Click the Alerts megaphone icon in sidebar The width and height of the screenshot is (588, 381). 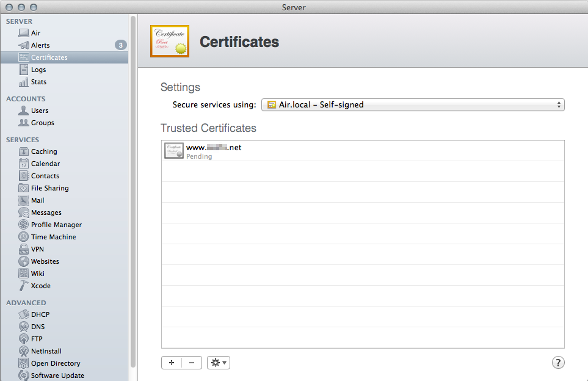click(x=24, y=45)
